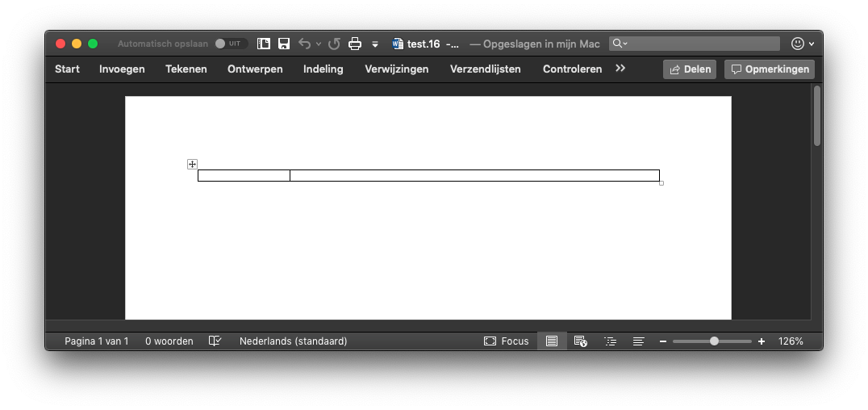Open the Start ribbon tab

[67, 69]
